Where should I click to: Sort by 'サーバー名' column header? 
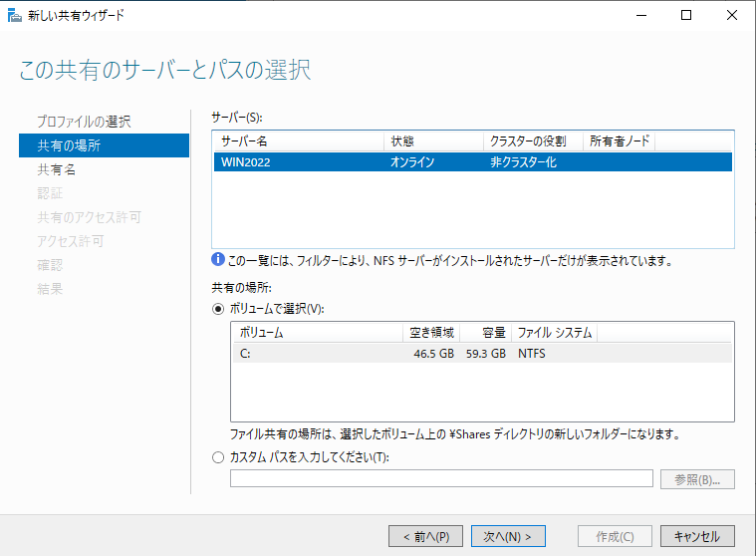pyautogui.click(x=299, y=141)
